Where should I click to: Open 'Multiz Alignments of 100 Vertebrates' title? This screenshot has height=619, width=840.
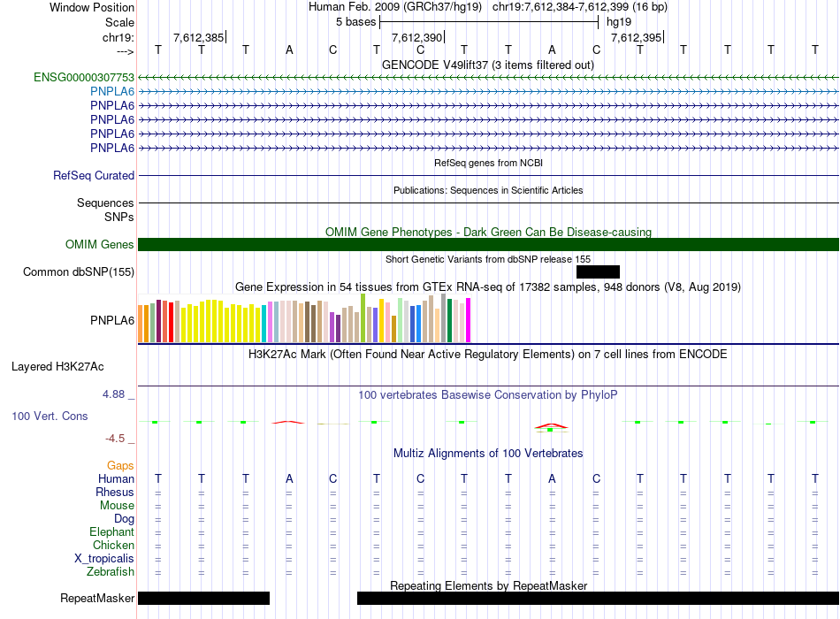coord(488,454)
